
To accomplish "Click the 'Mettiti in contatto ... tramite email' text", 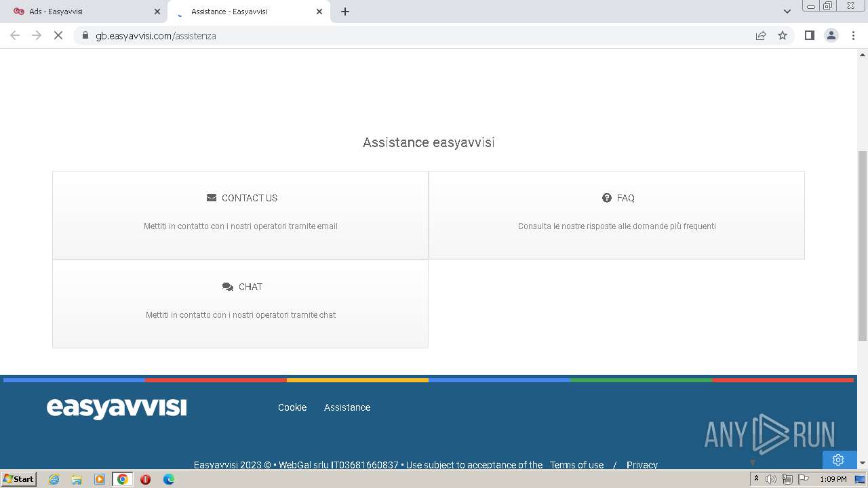I will [x=241, y=226].
